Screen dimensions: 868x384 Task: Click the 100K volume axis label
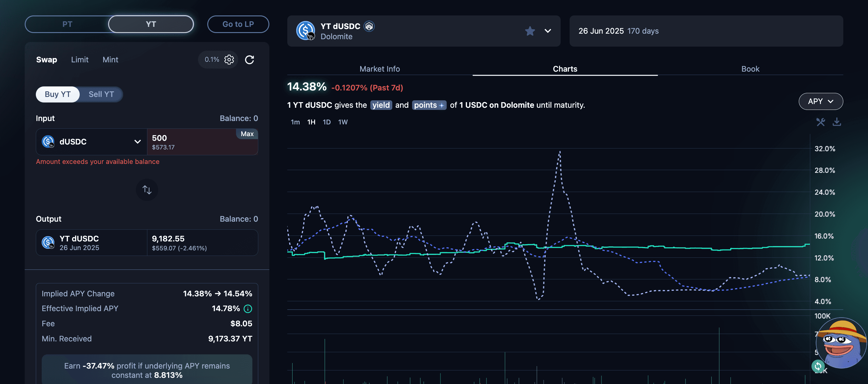pos(822,315)
